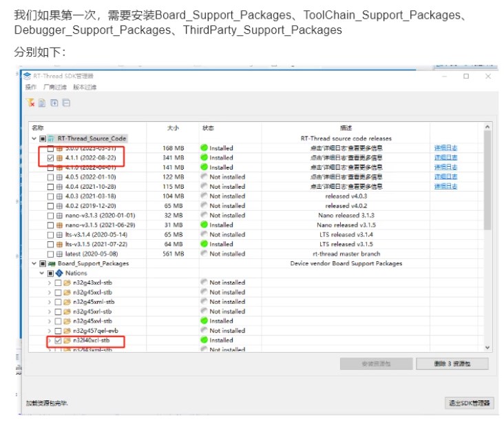This screenshot has height=432, width=504.
Task: Open the 版本过滤 menu
Action: (x=85, y=88)
